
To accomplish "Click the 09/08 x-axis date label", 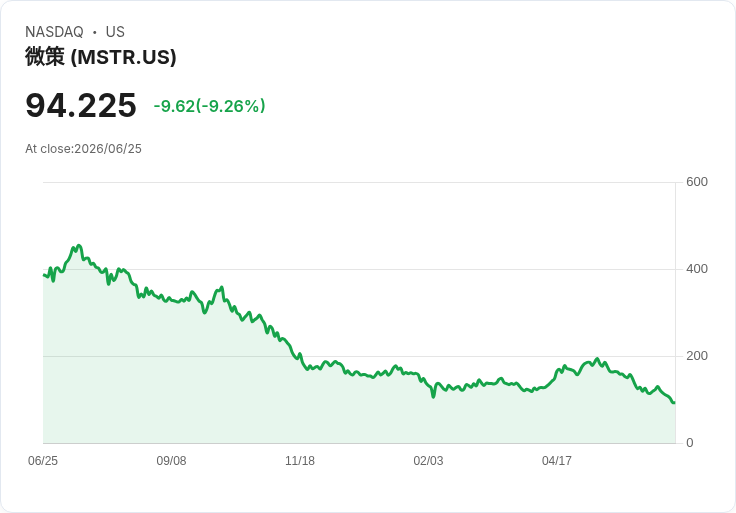I will pyautogui.click(x=171, y=460).
